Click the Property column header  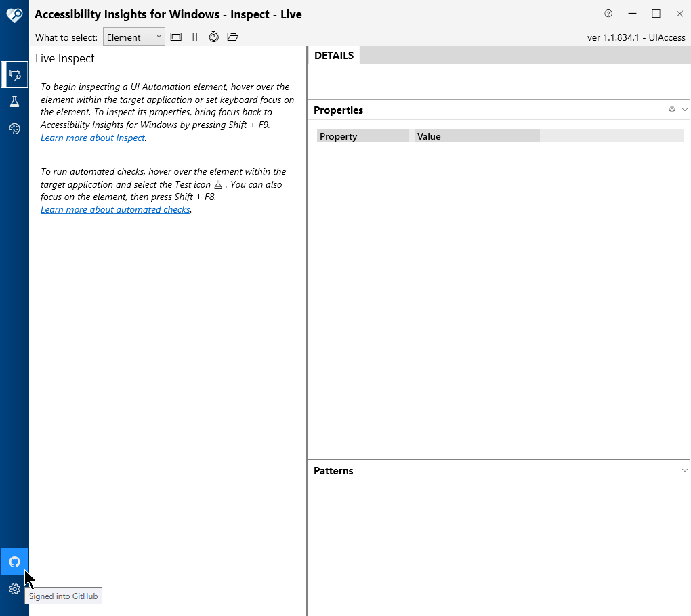pyautogui.click(x=362, y=136)
